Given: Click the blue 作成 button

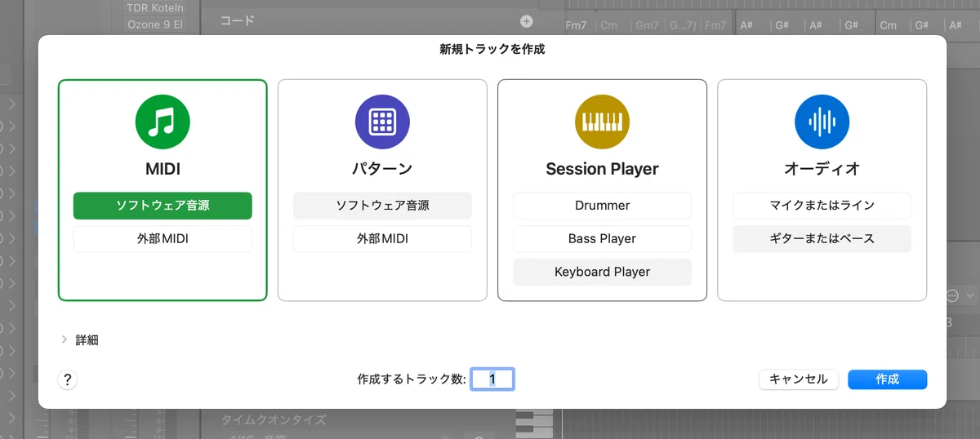Looking at the screenshot, I should [887, 379].
